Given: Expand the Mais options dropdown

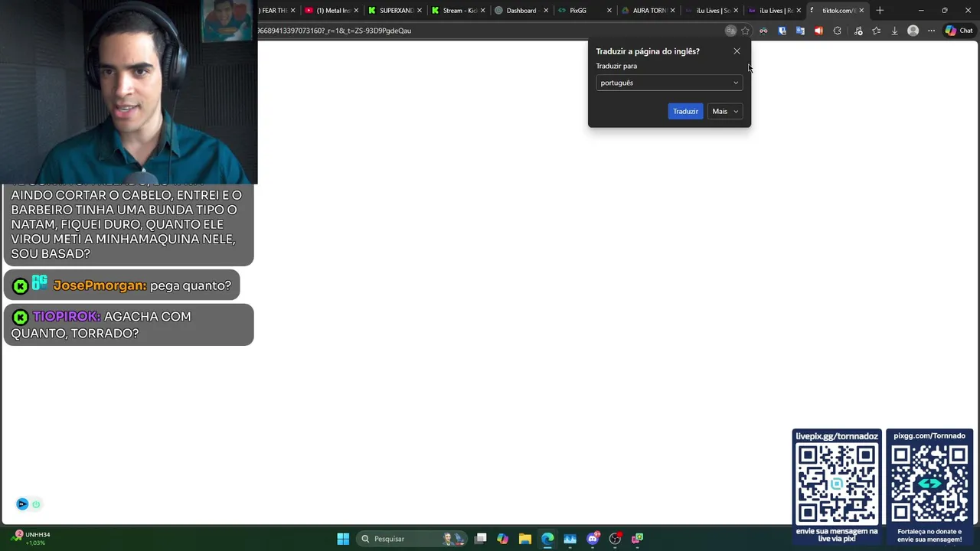Looking at the screenshot, I should 725,112.
